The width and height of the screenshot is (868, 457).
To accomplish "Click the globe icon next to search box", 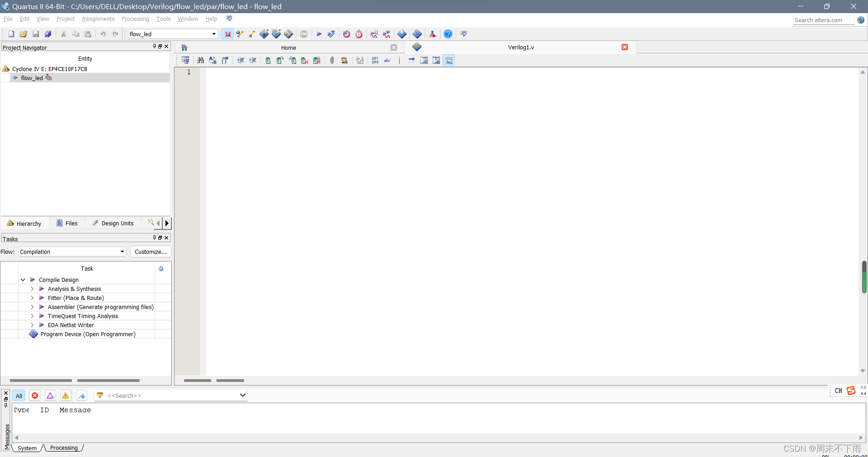I will (x=861, y=20).
